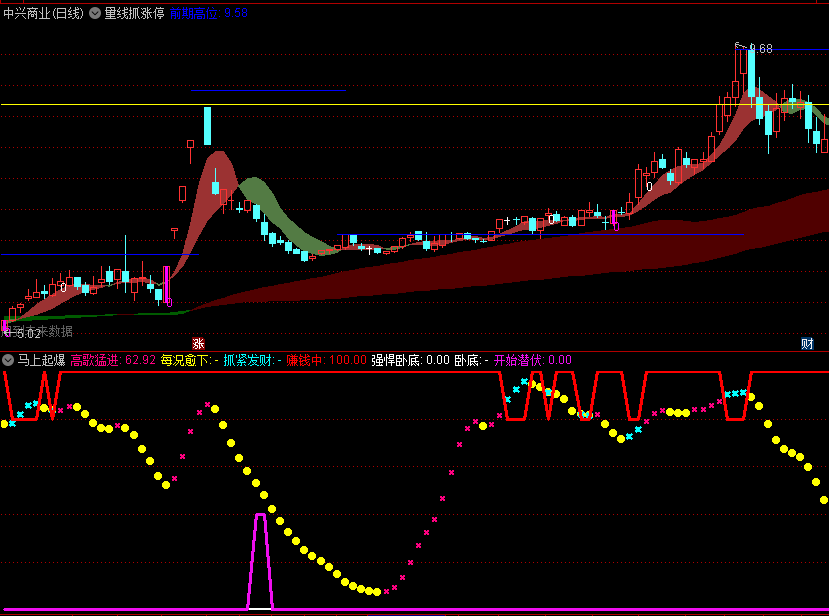
Task: Select the 星线抓涨停 indicator name
Action: click(134, 13)
